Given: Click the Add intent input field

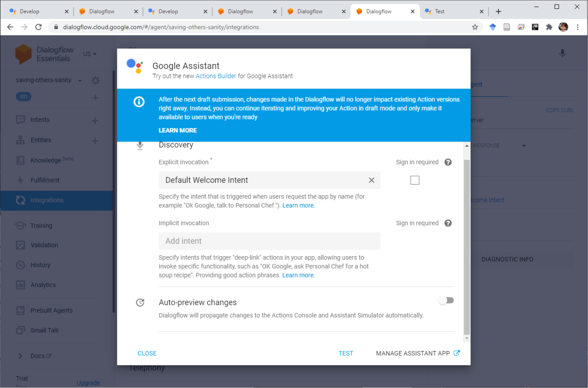Looking at the screenshot, I should point(269,241).
